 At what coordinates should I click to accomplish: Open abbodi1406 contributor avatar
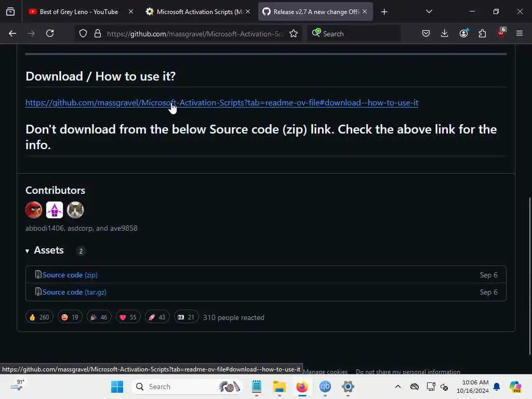34,210
